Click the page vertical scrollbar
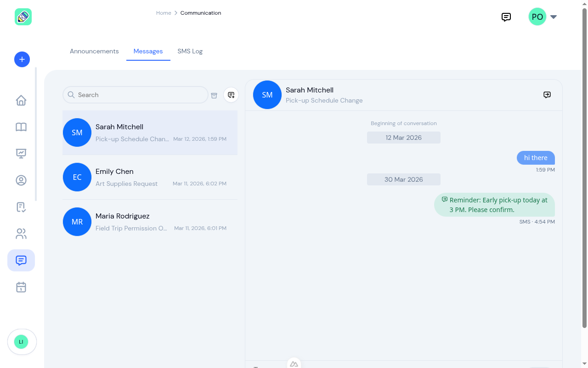This screenshot has height=368, width=588. point(585,168)
